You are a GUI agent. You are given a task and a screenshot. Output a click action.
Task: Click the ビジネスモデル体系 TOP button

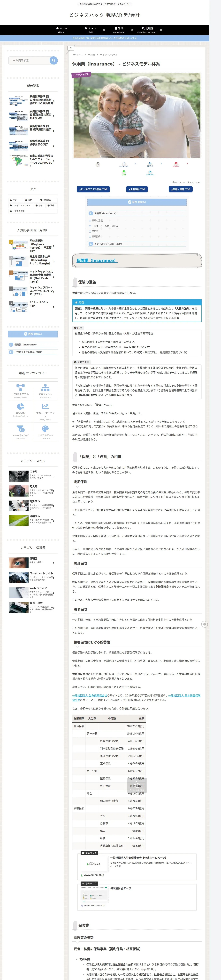93,189
